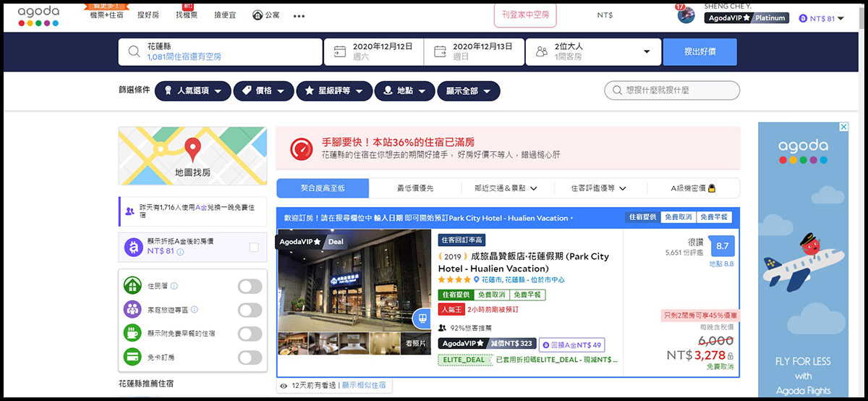Open the Agoda Flights airplane advertisement
The height and width of the screenshot is (401, 868).
click(x=803, y=259)
